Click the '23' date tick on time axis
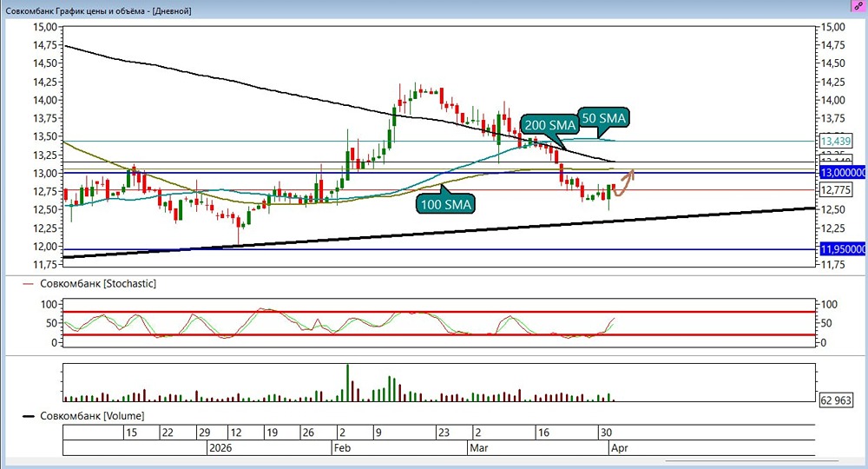 [x=444, y=433]
